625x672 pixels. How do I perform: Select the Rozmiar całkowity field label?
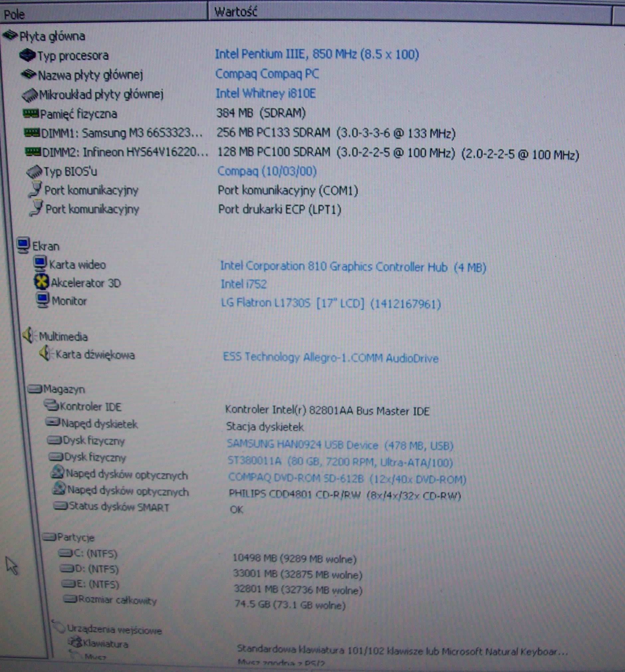click(x=118, y=600)
